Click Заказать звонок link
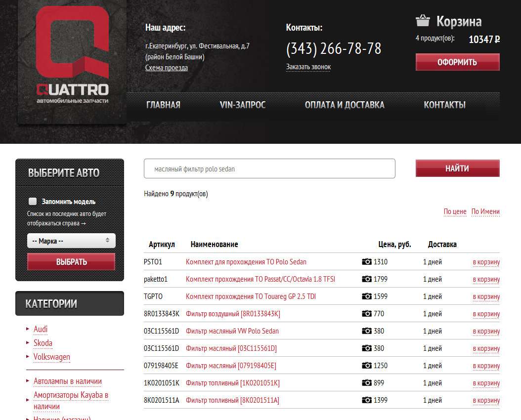 [x=308, y=67]
